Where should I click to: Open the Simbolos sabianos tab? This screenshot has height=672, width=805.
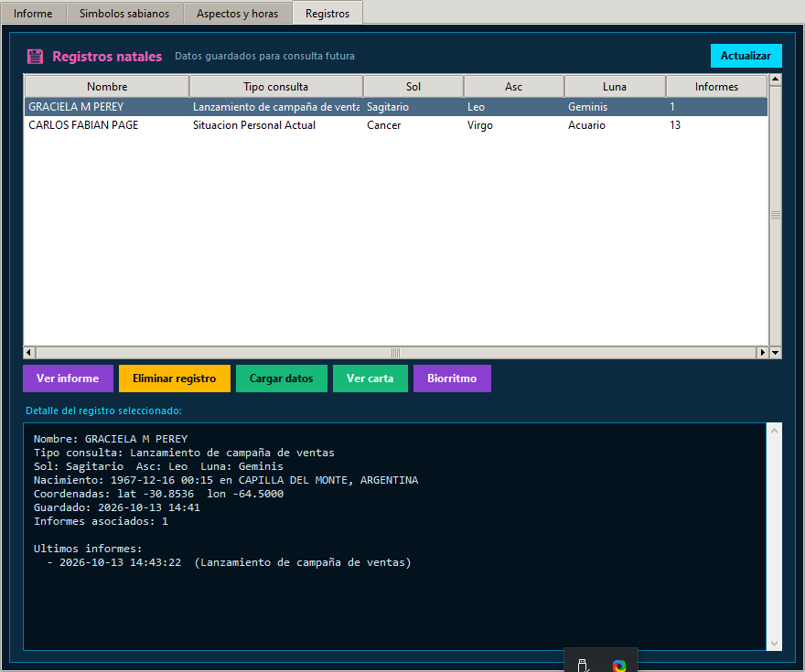pos(124,14)
